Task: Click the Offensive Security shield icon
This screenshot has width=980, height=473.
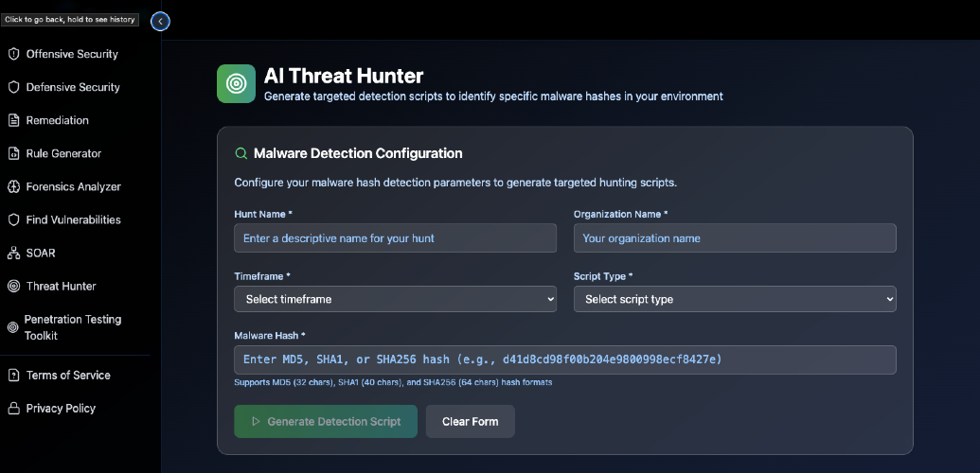Action: coord(13,54)
